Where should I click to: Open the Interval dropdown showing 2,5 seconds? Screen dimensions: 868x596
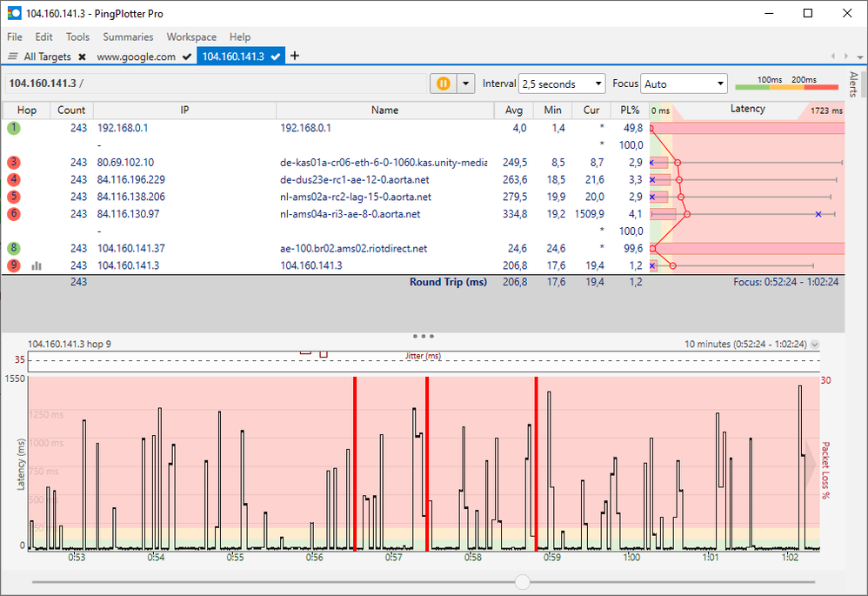561,84
